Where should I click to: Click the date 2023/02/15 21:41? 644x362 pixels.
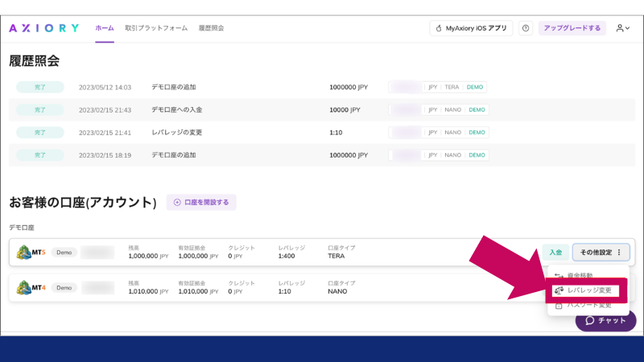[x=105, y=133]
